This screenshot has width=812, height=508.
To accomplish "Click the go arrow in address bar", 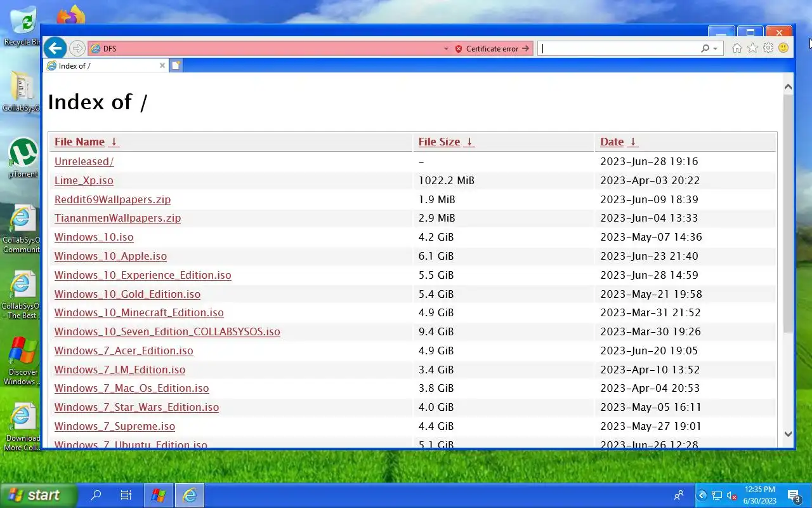I will 525,48.
